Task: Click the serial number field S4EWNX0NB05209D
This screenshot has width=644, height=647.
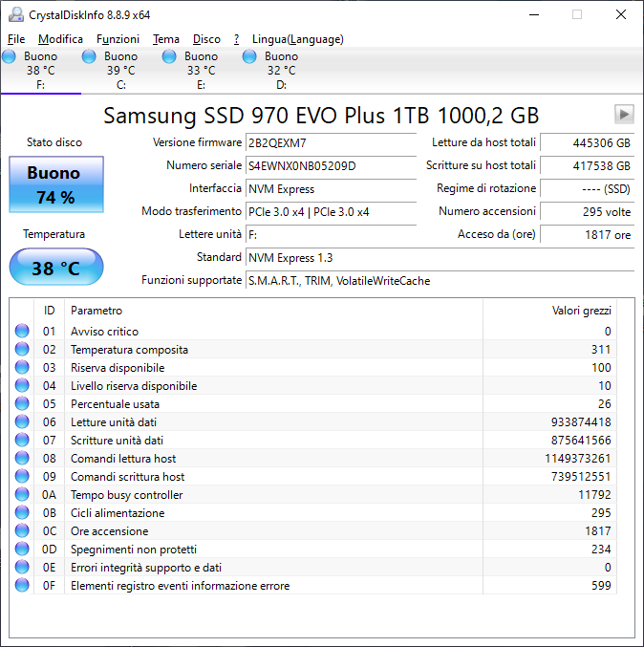Action: click(x=331, y=166)
